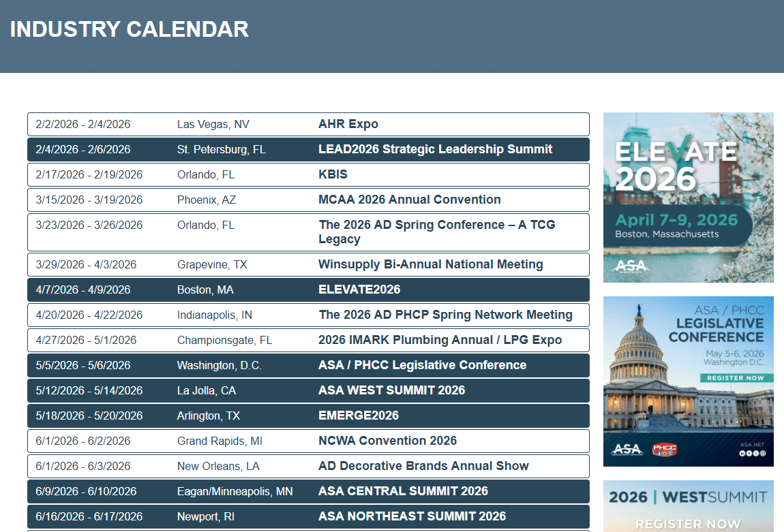Screen dimensions: 784x532
Task: Open LEAD2026 Strategic Leadership Summit
Action: (435, 149)
